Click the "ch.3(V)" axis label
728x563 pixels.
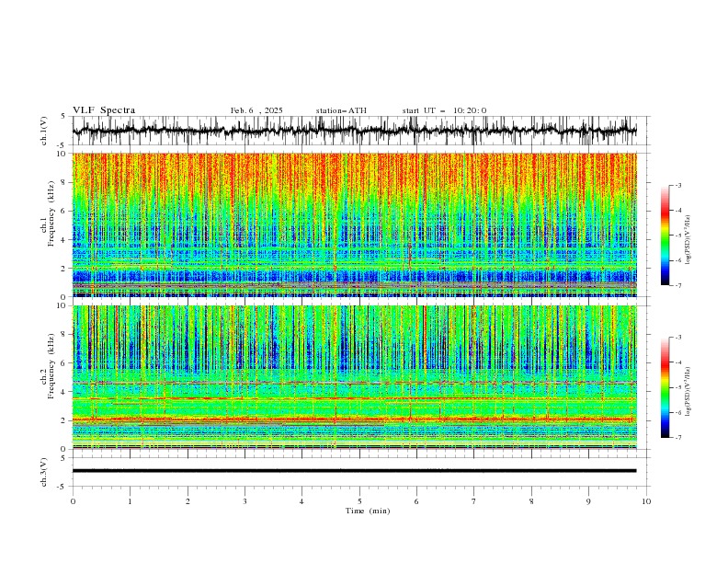pyautogui.click(x=44, y=472)
